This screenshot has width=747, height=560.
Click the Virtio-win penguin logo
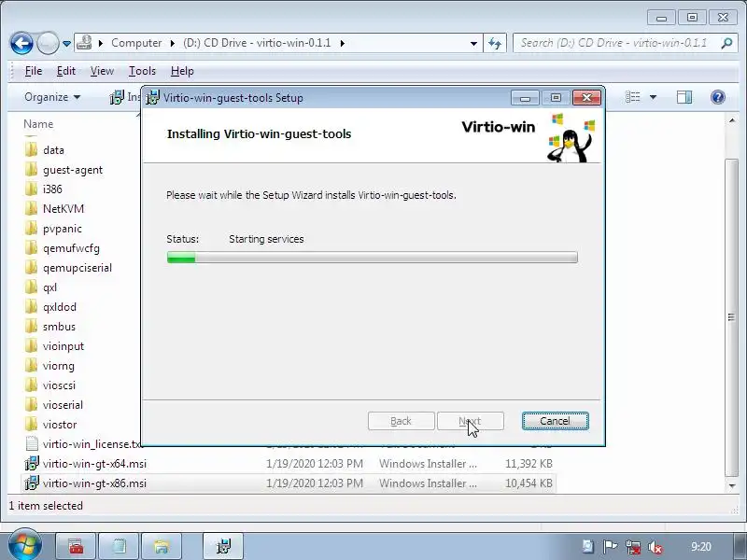coord(571,137)
